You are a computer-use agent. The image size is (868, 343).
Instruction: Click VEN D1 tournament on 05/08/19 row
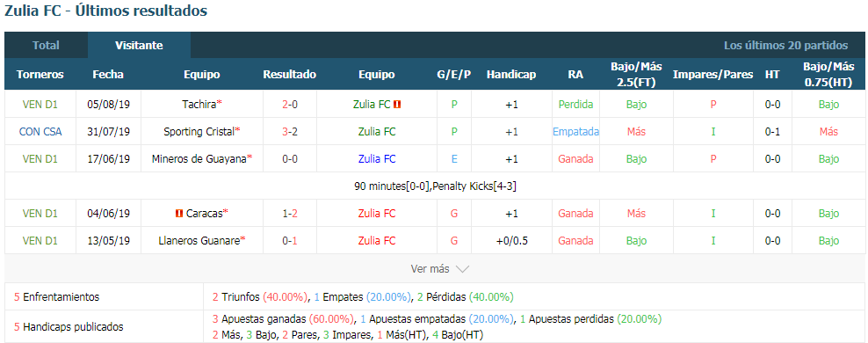tap(40, 104)
